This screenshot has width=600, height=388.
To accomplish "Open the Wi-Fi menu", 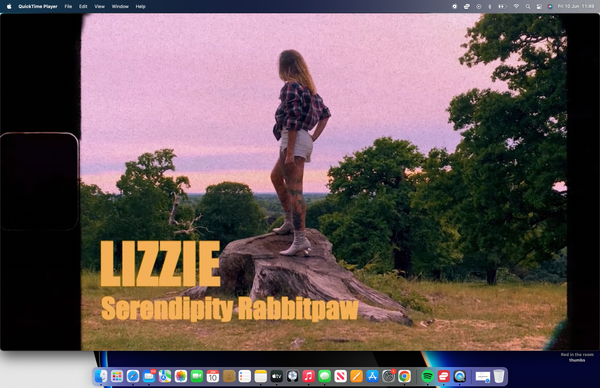I will (516, 7).
